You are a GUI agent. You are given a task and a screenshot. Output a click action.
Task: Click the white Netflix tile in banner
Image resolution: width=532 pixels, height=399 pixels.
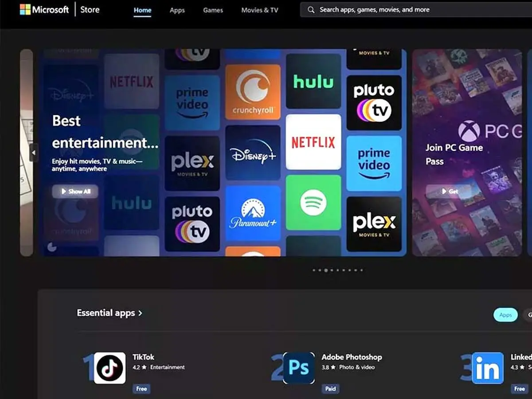pyautogui.click(x=313, y=142)
